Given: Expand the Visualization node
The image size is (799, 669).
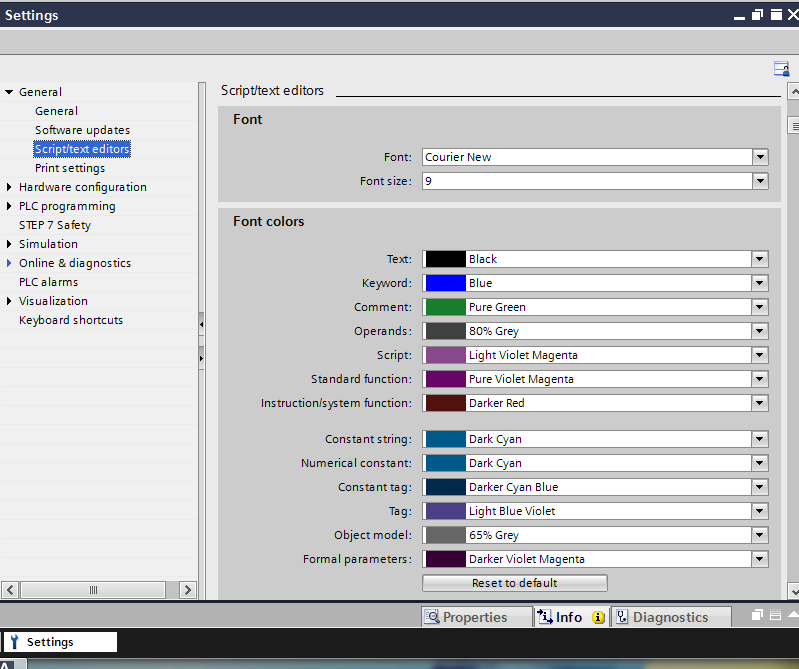Looking at the screenshot, I should [x=9, y=301].
